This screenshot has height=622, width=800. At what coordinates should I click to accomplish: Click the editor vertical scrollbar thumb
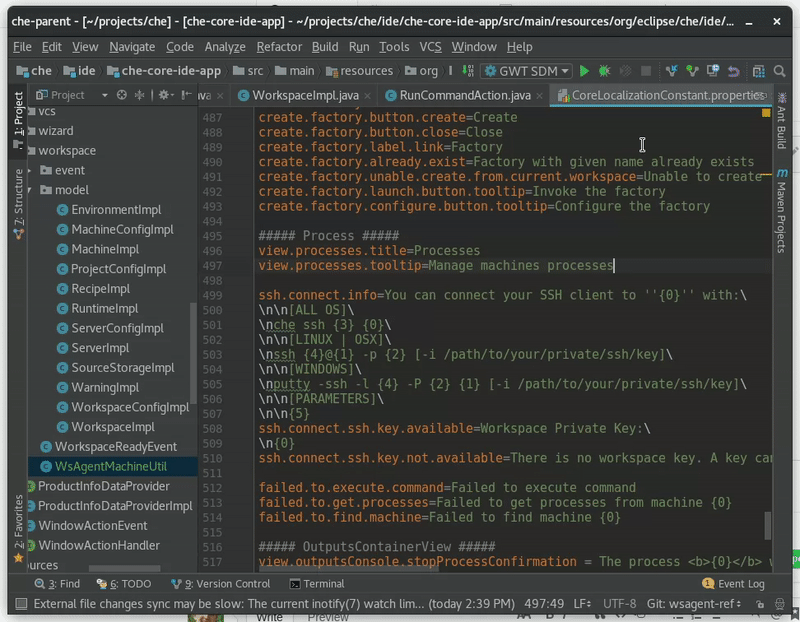767,525
